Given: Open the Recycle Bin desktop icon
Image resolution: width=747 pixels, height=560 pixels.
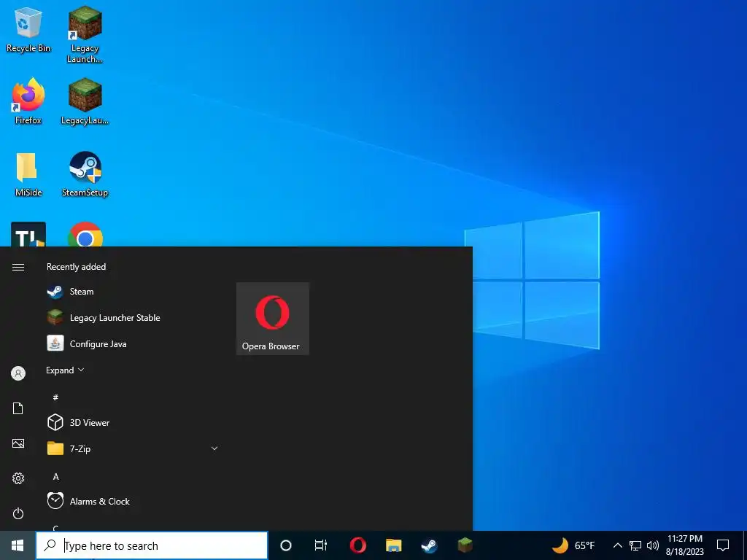Looking at the screenshot, I should pyautogui.click(x=28, y=29).
